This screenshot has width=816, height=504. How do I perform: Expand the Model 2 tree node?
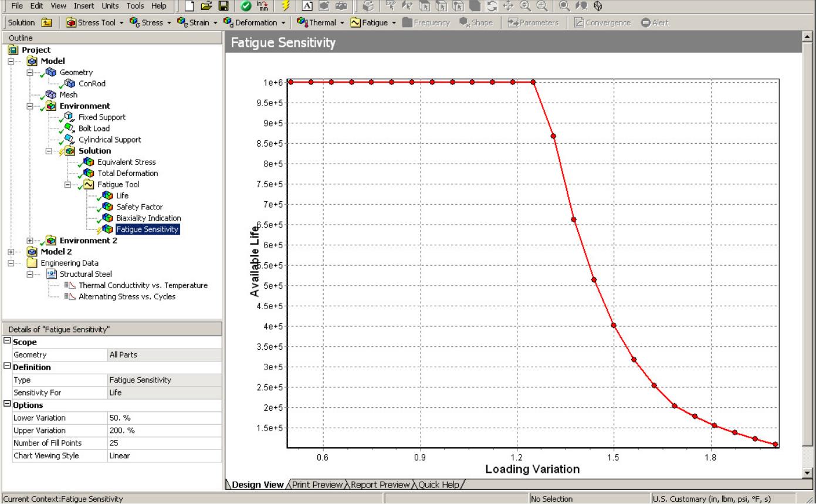11,252
